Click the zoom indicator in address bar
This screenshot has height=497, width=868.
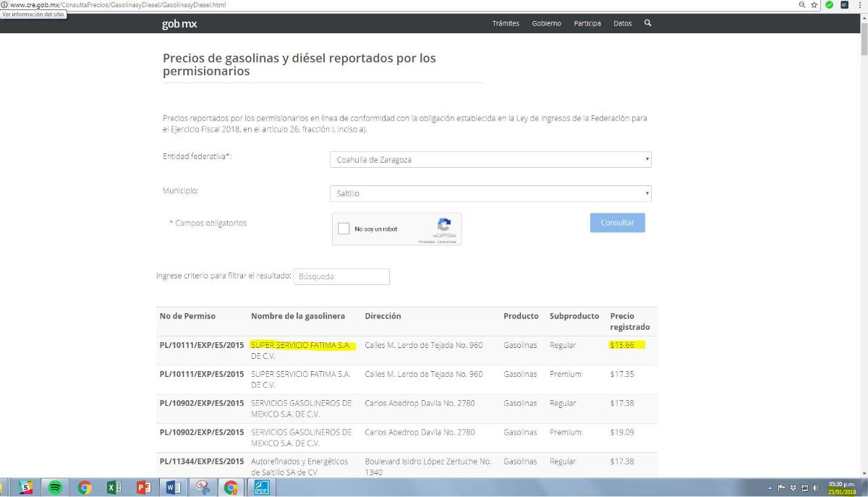click(801, 4)
